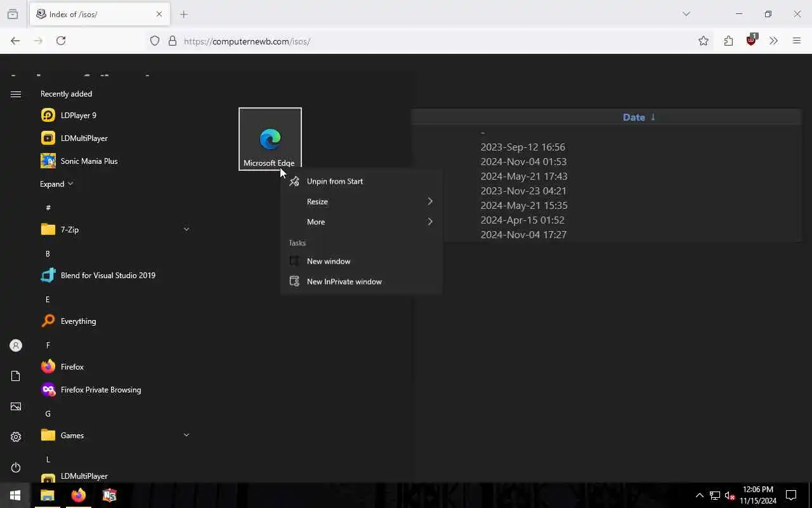
Task: Expand the 7-Zip folder chevron
Action: click(x=186, y=229)
